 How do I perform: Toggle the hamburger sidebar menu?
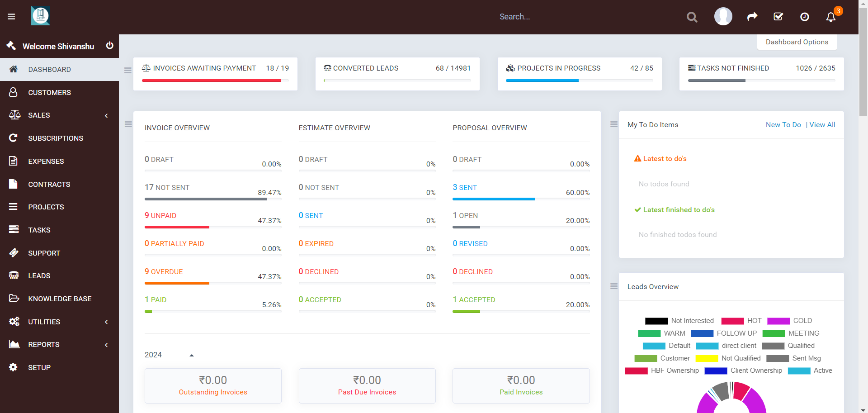point(11,17)
